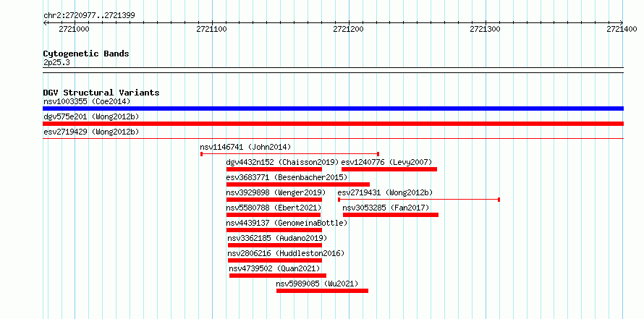Select the red bar under nsv5989085
Image resolution: width=644 pixels, height=319 pixels.
(x=323, y=291)
